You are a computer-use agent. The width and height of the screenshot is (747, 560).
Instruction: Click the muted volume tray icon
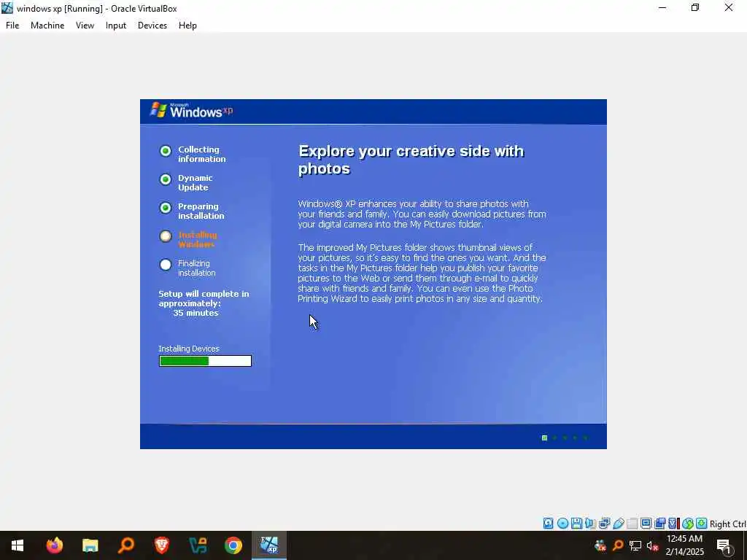[x=652, y=545]
